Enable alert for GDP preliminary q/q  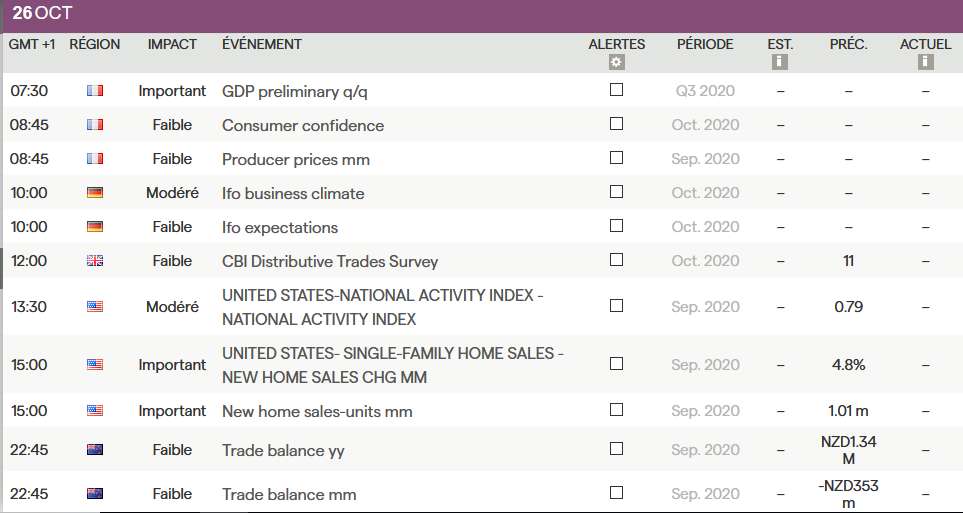[616, 90]
